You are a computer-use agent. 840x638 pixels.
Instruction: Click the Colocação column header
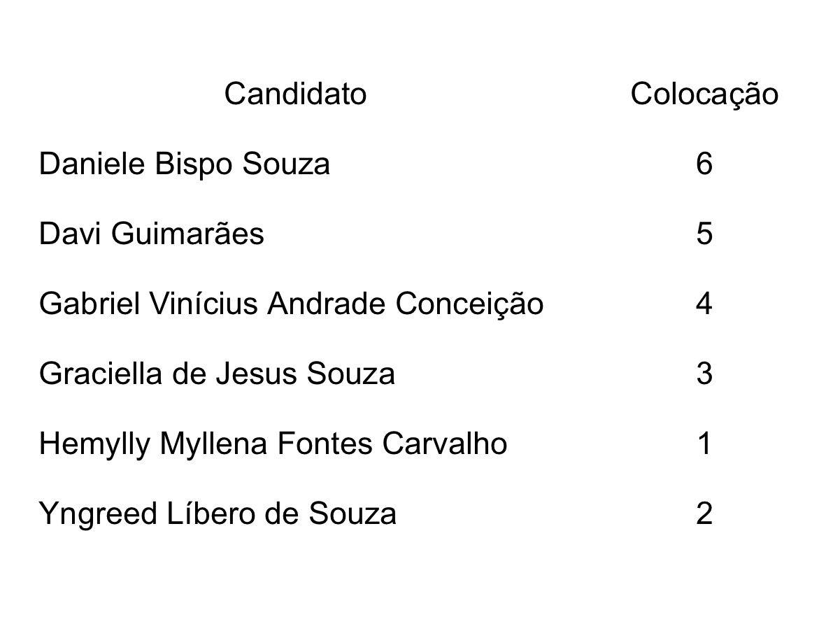coord(704,96)
